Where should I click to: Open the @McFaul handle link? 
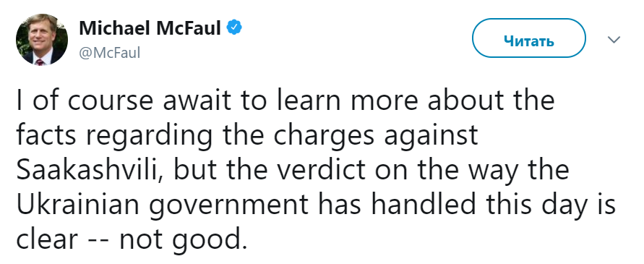(109, 53)
